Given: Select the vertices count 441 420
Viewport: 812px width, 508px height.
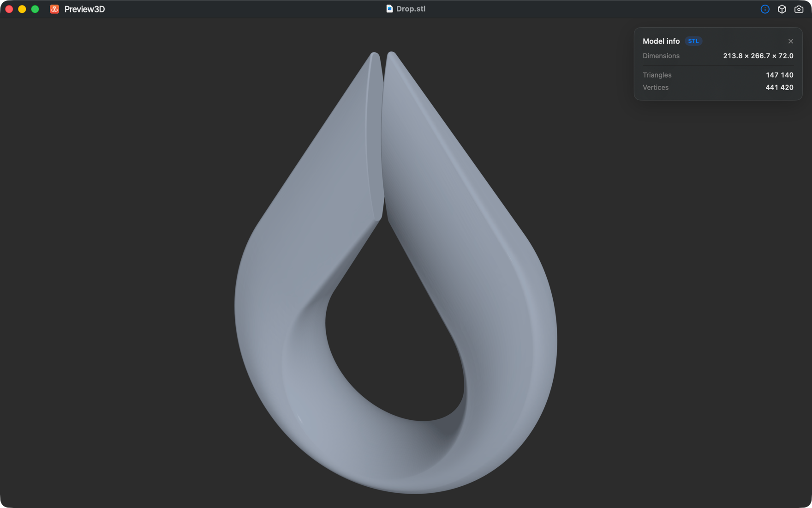Looking at the screenshot, I should coord(779,87).
